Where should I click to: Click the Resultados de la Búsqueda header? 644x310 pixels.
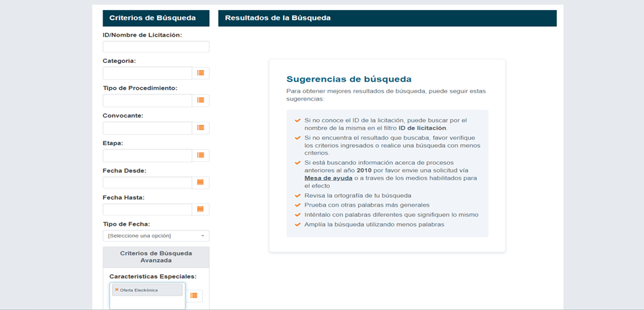[x=387, y=18]
